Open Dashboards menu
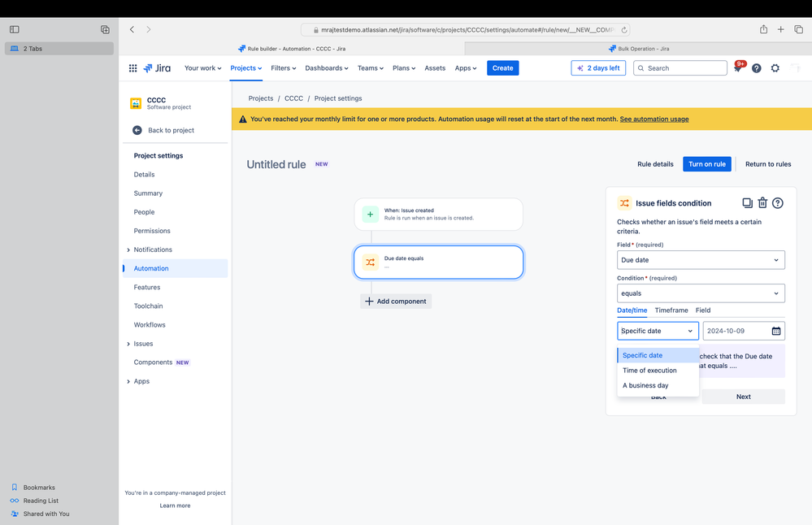The image size is (812, 525). point(326,68)
